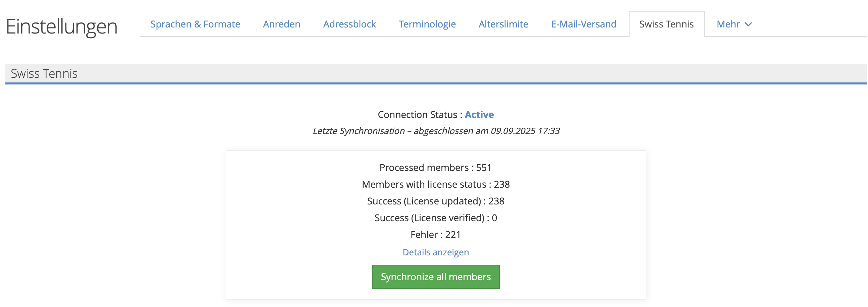This screenshot has height=307, width=868.
Task: Switch to the E-Mail-Versand tab
Action: point(583,24)
